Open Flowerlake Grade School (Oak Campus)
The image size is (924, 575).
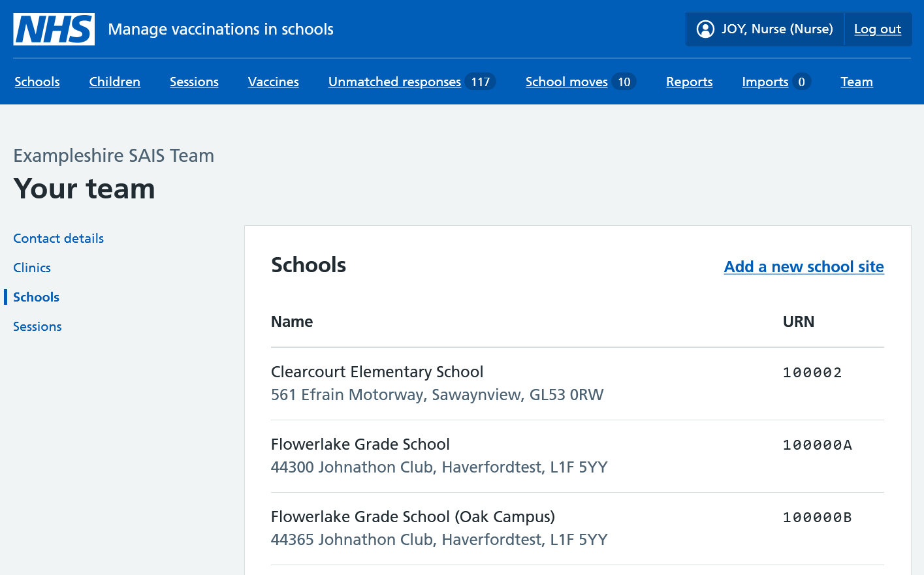tap(413, 516)
